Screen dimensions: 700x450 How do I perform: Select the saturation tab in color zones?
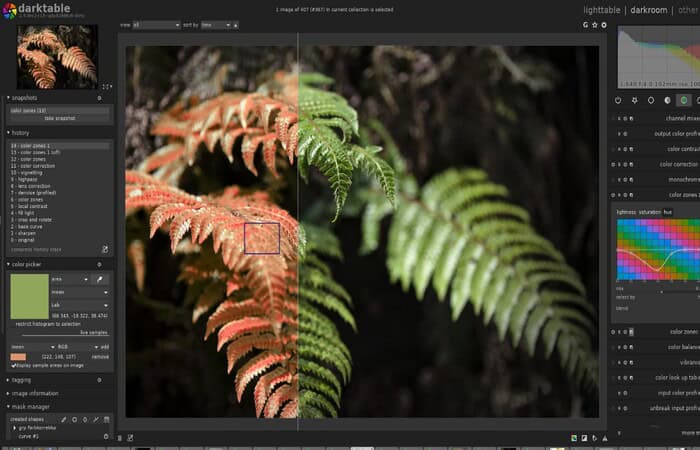[650, 212]
